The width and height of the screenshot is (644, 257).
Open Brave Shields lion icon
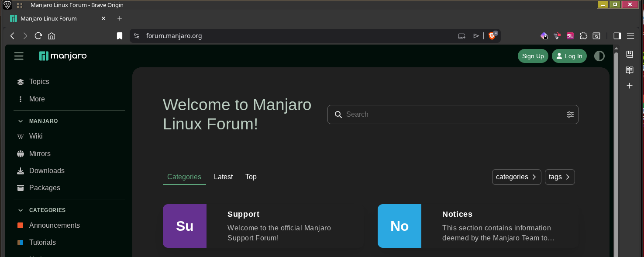pos(492,36)
